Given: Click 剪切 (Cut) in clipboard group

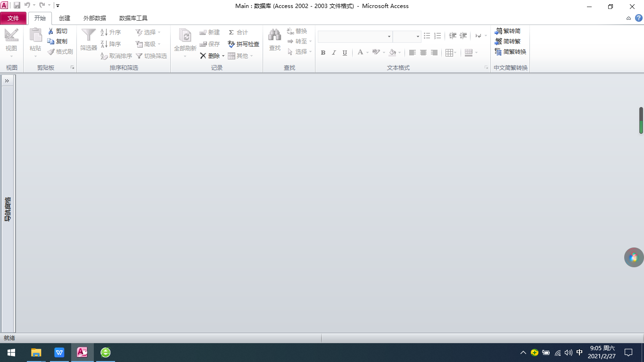Looking at the screenshot, I should [x=58, y=31].
